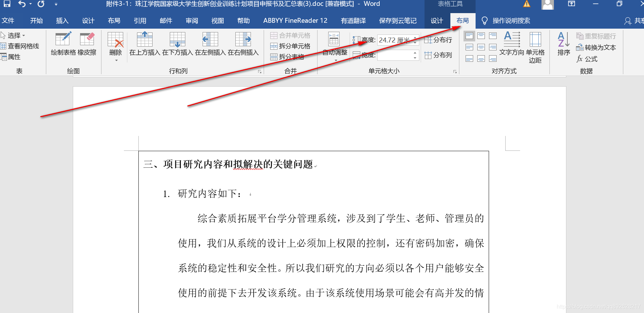Click 转换为文本
Image resolution: width=644 pixels, height=313 pixels.
pos(596,48)
